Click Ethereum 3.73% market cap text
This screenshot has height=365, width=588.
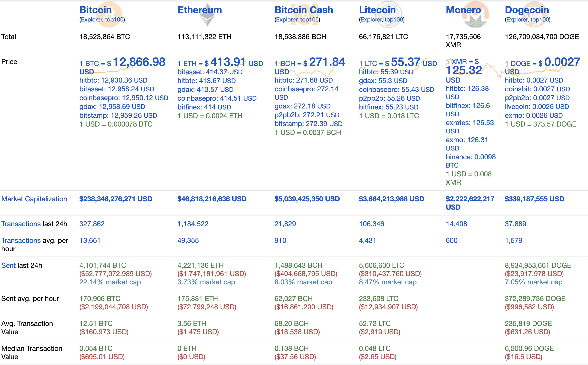click(206, 282)
